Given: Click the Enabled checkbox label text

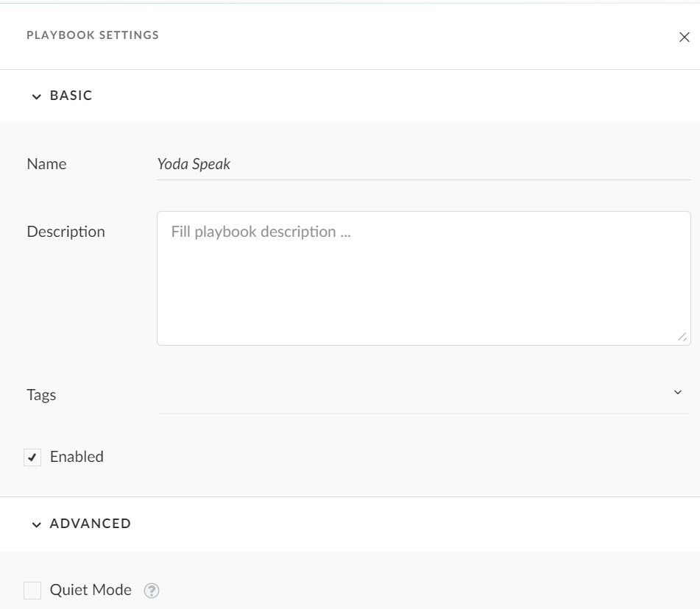Looking at the screenshot, I should coord(77,457).
